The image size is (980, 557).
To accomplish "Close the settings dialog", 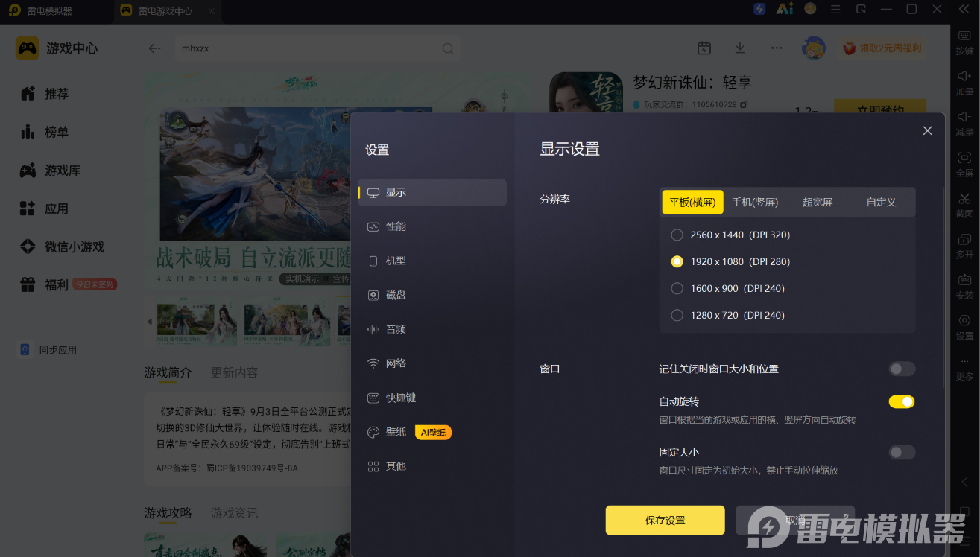I will (927, 130).
